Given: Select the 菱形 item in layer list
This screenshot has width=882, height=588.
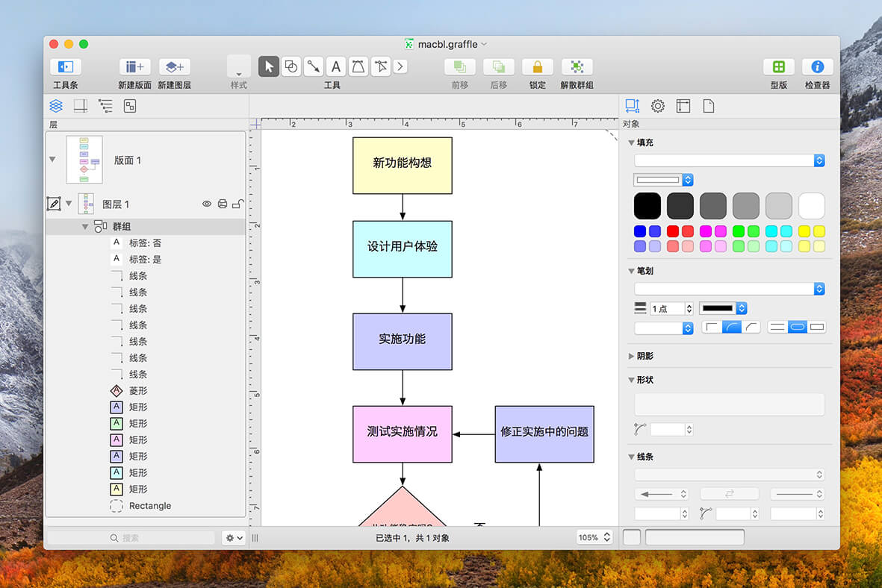Looking at the screenshot, I should (138, 391).
